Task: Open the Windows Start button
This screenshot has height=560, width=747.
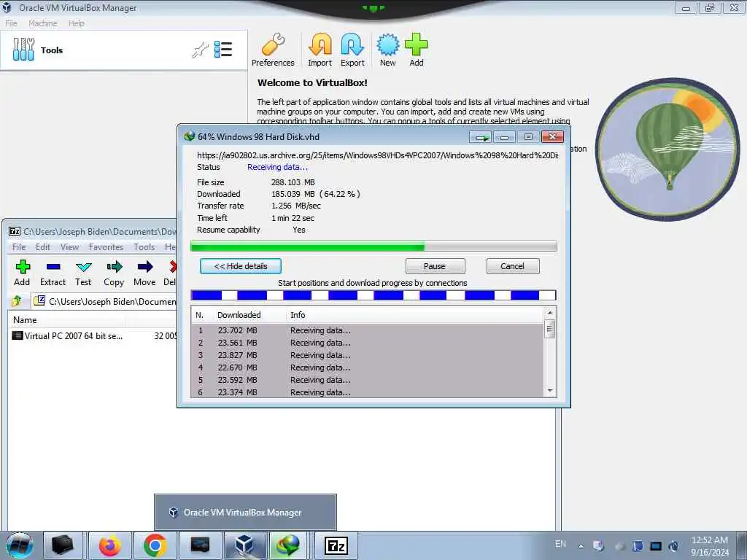Action: (20, 545)
